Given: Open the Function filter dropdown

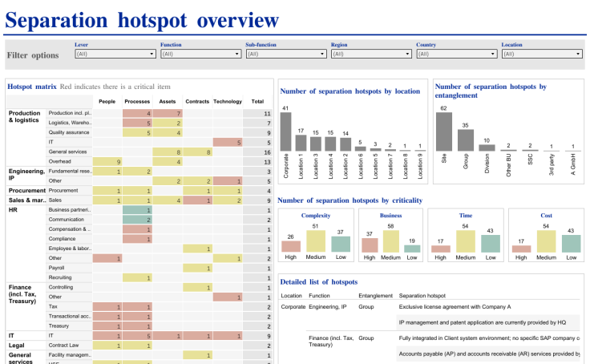Looking at the screenshot, I should click(200, 54).
